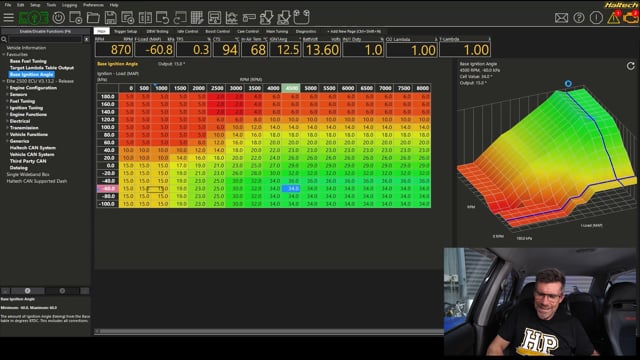
Task: Save the map with the floppy disk icon
Action: click(111, 18)
